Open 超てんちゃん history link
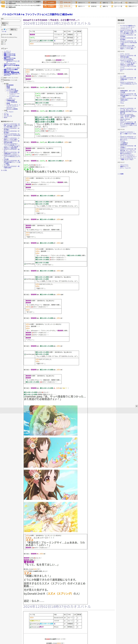The image size is (138, 644). pyautogui.click(x=124, y=140)
